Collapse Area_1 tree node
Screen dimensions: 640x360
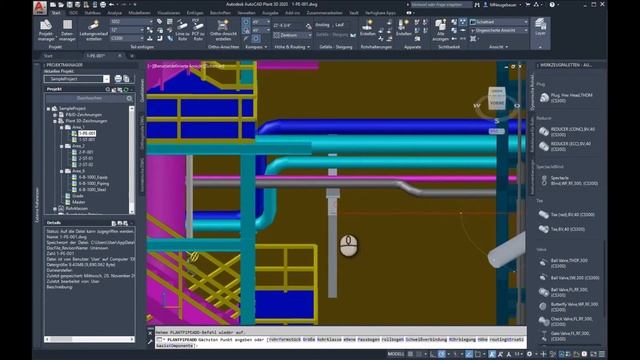click(x=62, y=127)
